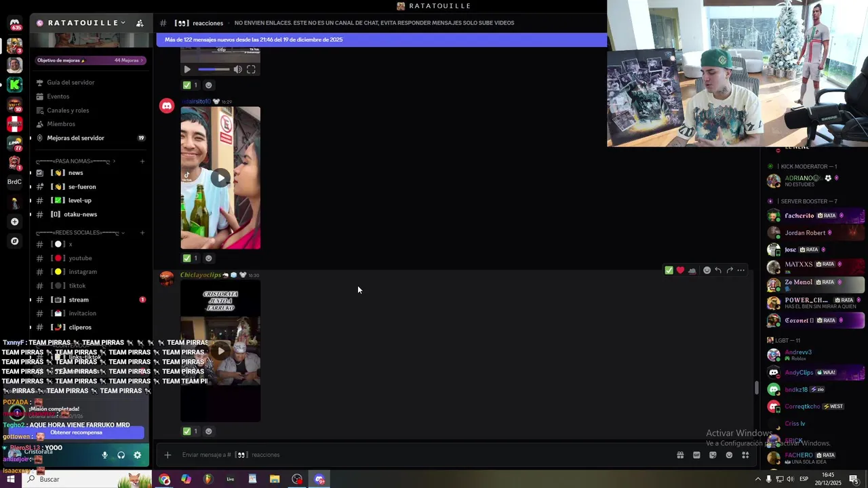
Task: Open File Explorer from the taskbar
Action: [275, 479]
